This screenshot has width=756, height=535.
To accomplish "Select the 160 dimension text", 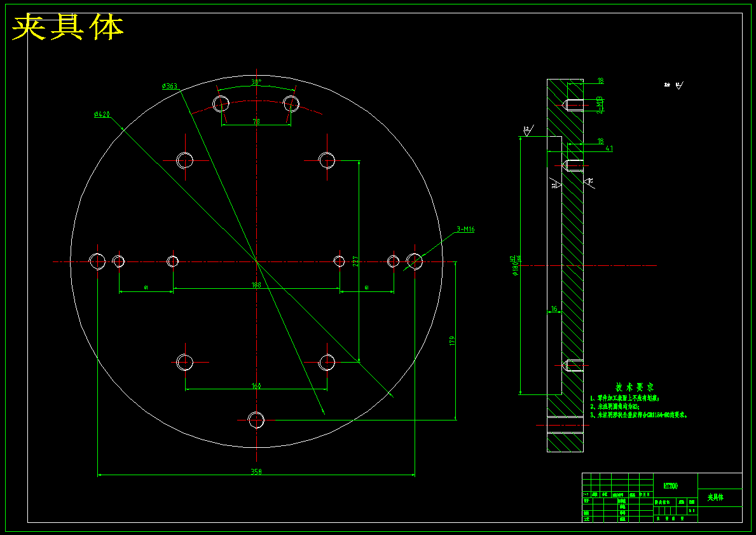I will pos(256,386).
